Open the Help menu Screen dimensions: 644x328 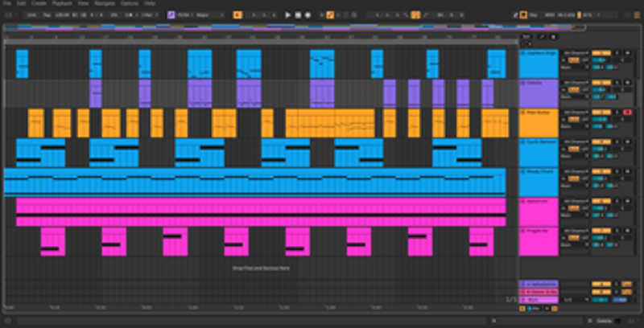pyautogui.click(x=150, y=4)
